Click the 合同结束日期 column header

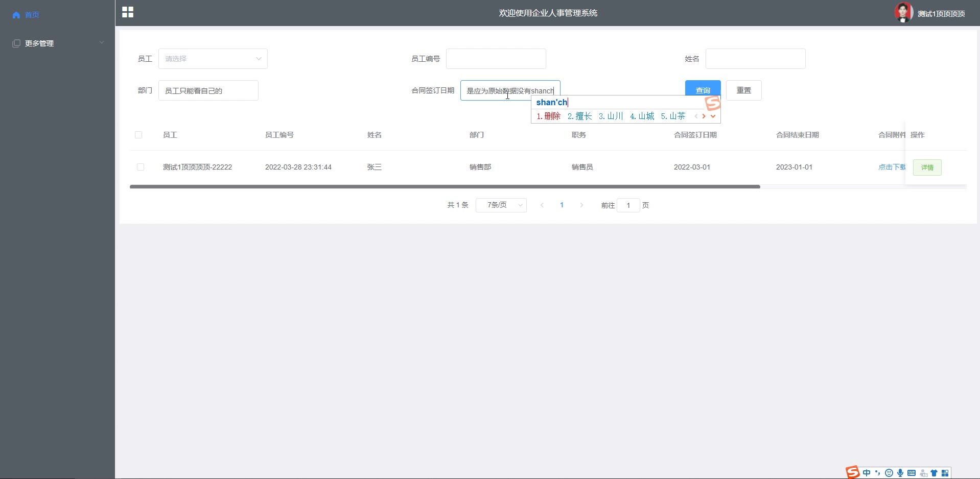tap(798, 135)
